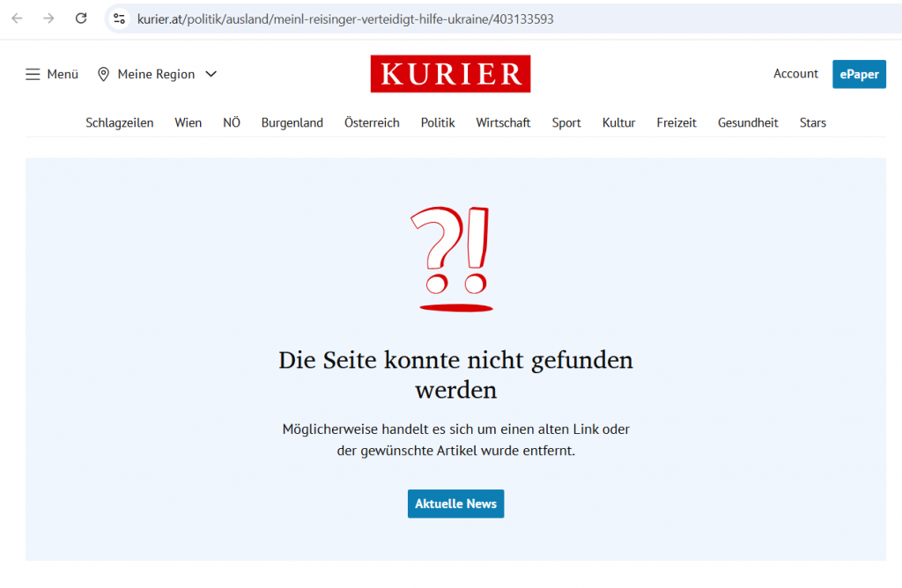Go to Schlagzeilen section
This screenshot has height=588, width=902.
point(119,123)
